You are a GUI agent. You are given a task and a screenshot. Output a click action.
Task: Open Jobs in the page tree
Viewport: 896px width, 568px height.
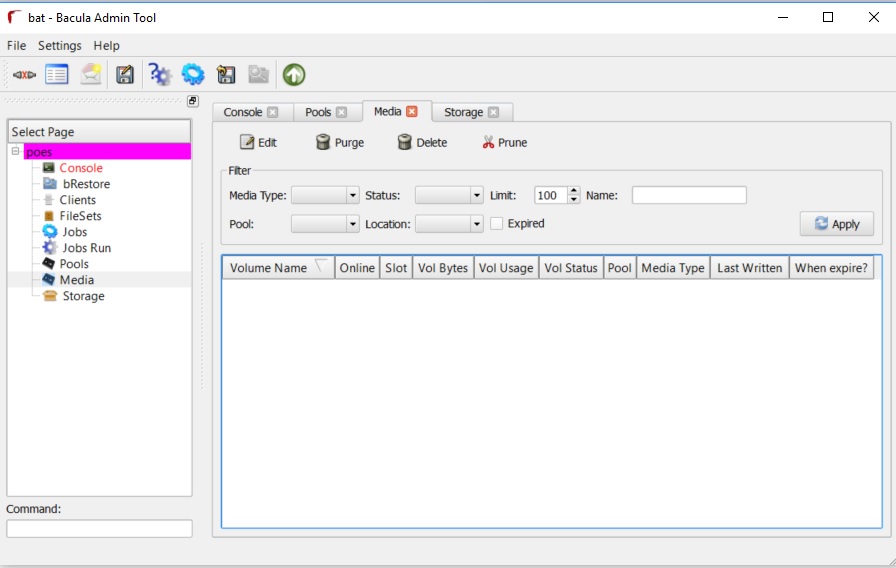coord(75,232)
